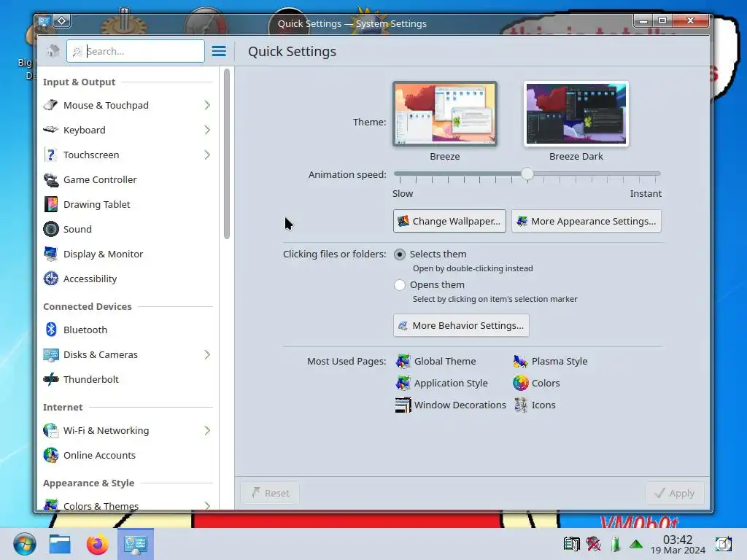Click the Thunderbolt icon

(x=50, y=379)
